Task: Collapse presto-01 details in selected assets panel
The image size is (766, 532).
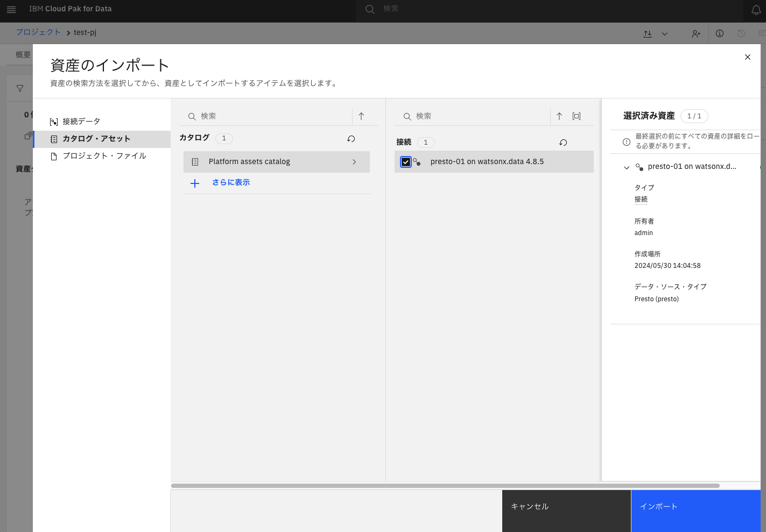Action: (626, 167)
